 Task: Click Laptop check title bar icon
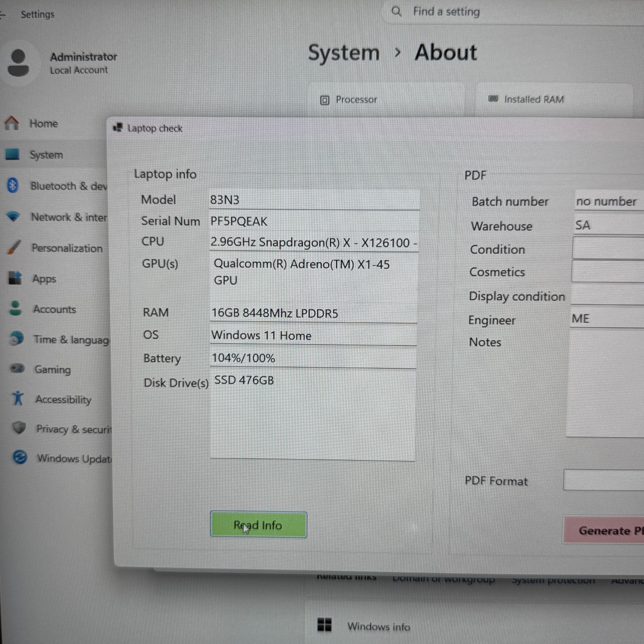click(118, 128)
